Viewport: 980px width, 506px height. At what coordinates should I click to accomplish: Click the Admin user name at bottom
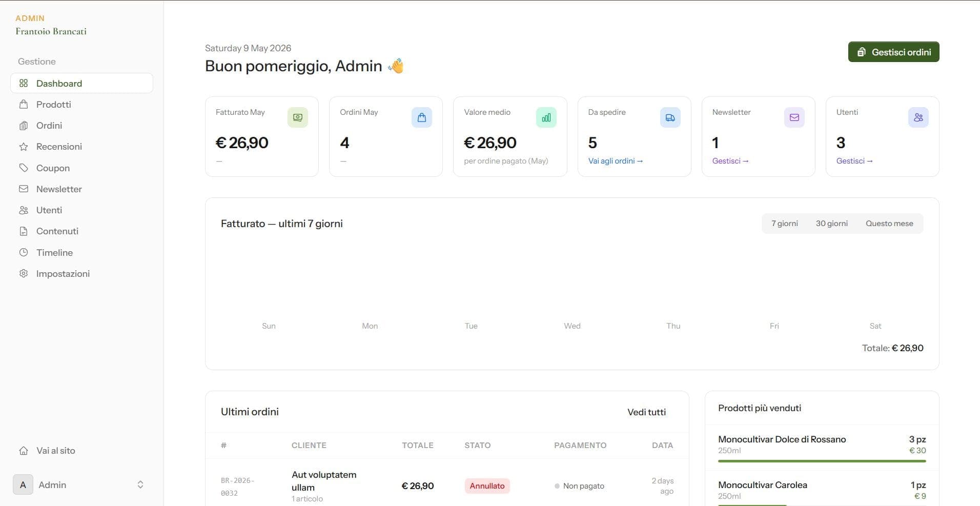[x=52, y=484]
